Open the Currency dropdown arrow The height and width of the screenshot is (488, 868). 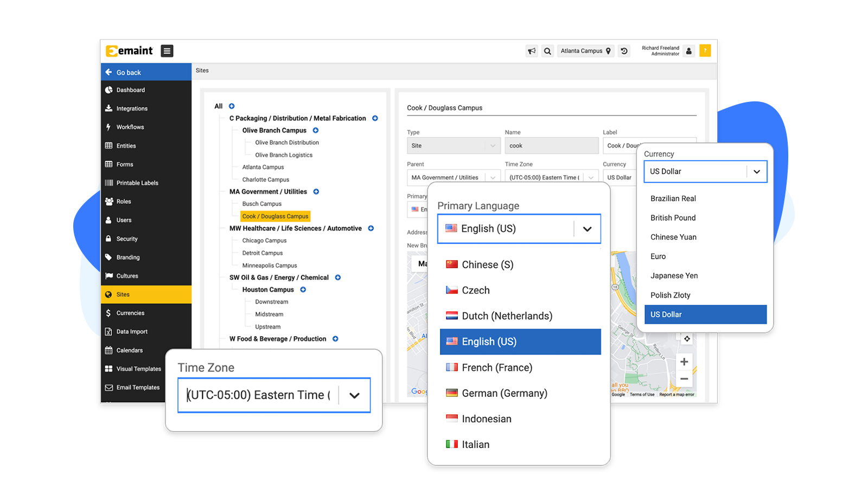(x=756, y=172)
